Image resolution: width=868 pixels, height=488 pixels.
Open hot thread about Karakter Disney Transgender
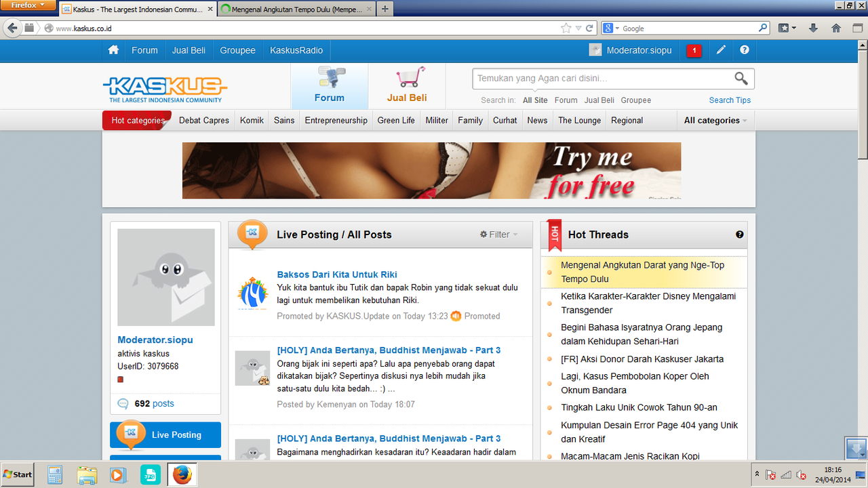648,303
